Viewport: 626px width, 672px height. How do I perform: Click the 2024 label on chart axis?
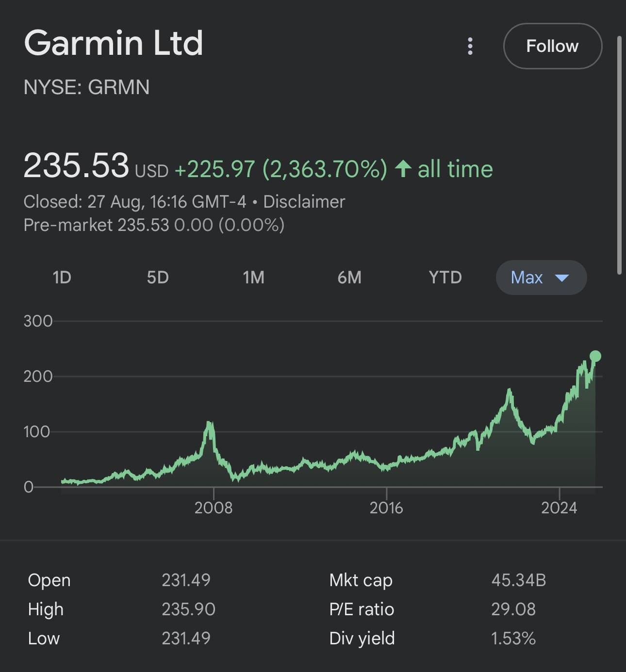(x=559, y=508)
